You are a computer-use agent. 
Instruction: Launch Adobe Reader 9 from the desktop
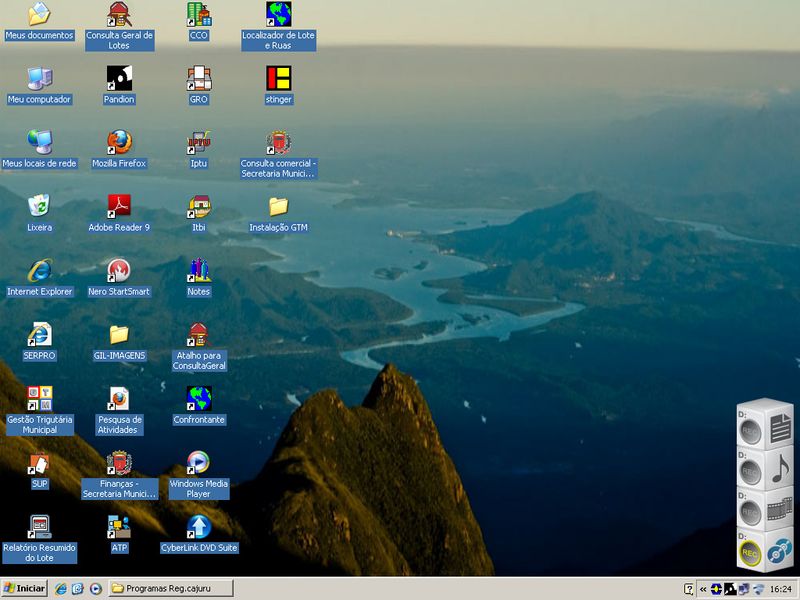pyautogui.click(x=119, y=206)
